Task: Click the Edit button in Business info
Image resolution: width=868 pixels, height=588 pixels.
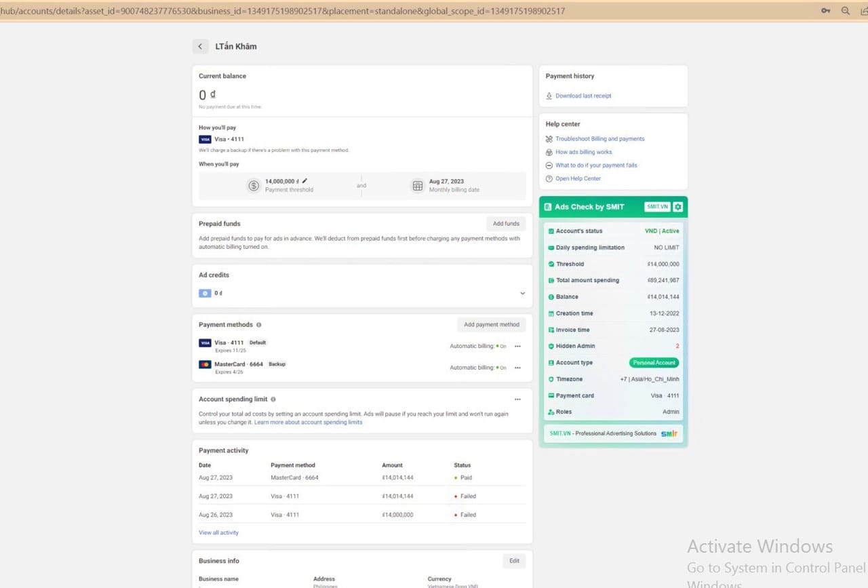Action: pyautogui.click(x=514, y=561)
